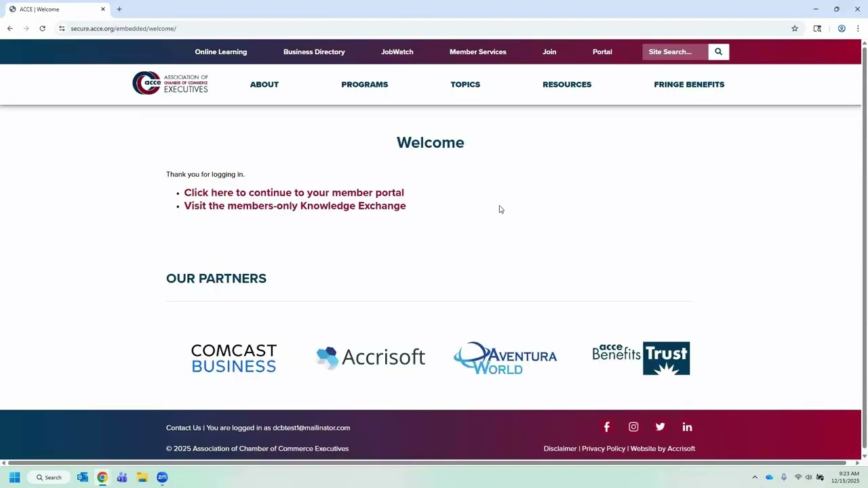Open the Privacy Policy footer link
This screenshot has height=488, width=868.
(604, 449)
